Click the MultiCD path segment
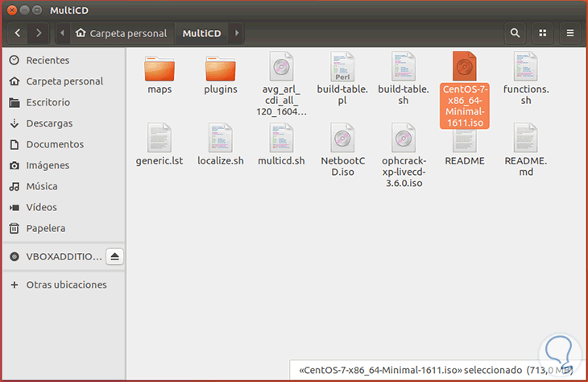This screenshot has width=588, height=382. pos(201,33)
